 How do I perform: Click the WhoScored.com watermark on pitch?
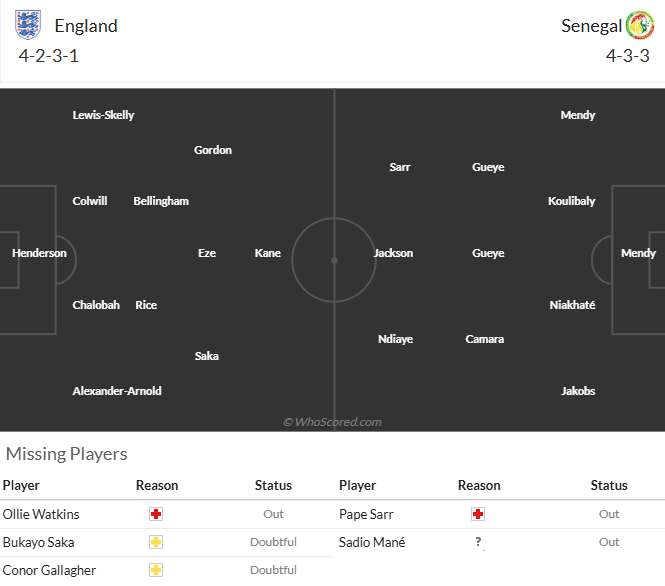tap(332, 422)
